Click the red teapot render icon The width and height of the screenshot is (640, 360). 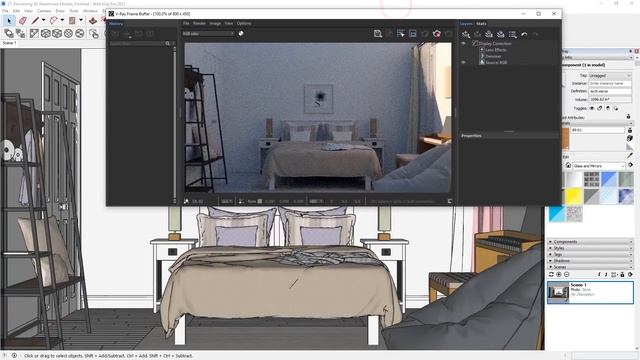point(437,34)
